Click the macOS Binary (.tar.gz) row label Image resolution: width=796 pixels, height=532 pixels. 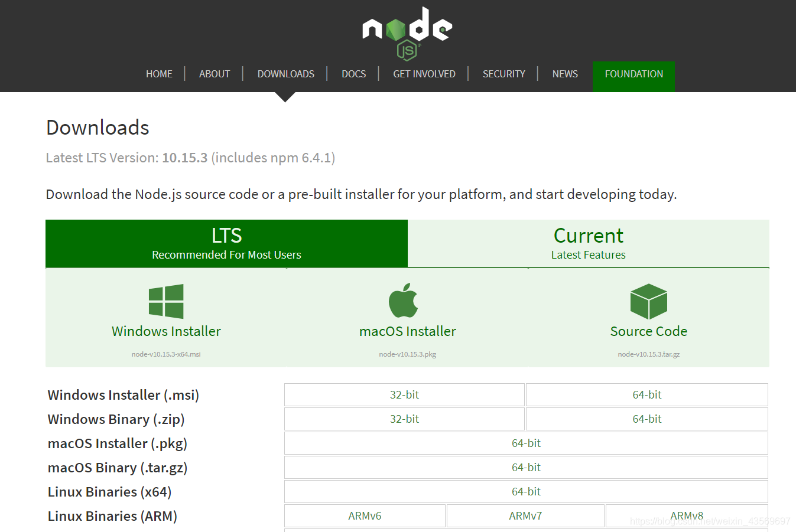pos(118,468)
